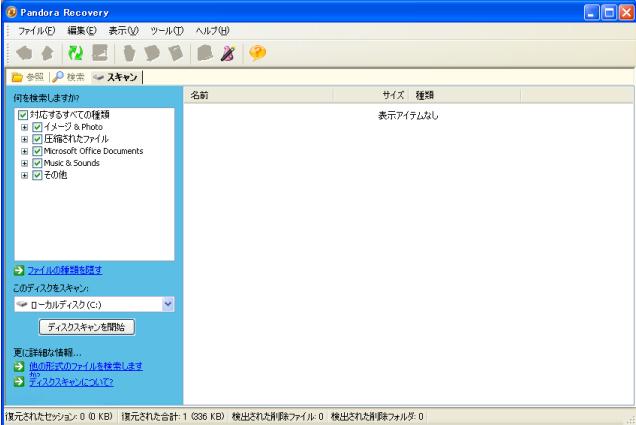
Task: Click the 何を検索しますか? heading text
Action: (46, 98)
